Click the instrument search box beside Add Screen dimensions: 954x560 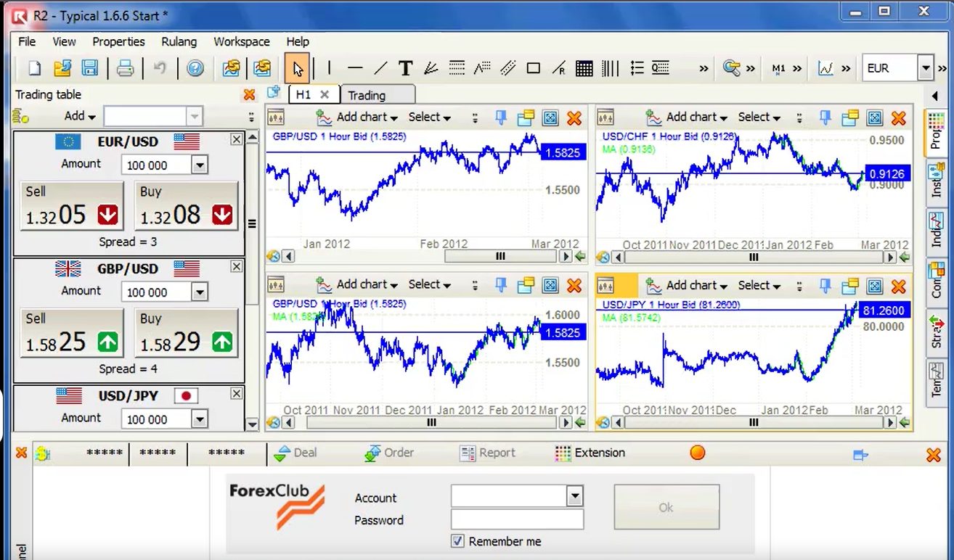point(153,116)
